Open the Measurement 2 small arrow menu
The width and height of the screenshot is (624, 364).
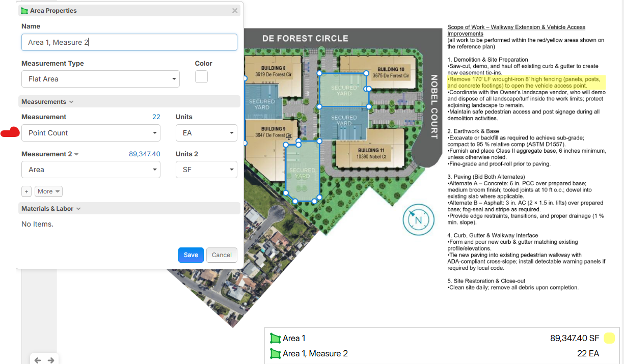click(x=76, y=154)
